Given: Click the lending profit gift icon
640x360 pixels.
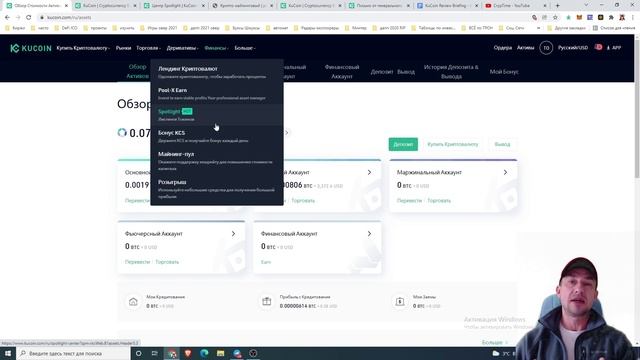Looking at the screenshot, I should pos(267,302).
